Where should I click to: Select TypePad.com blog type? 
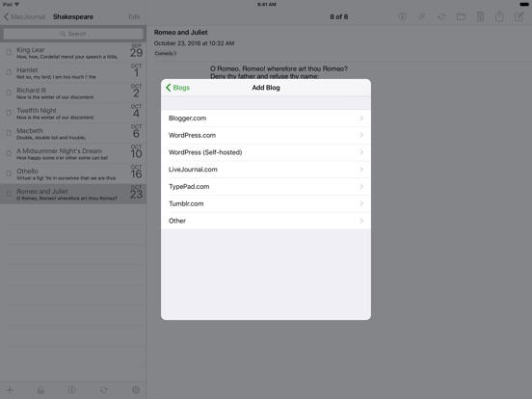tap(266, 187)
